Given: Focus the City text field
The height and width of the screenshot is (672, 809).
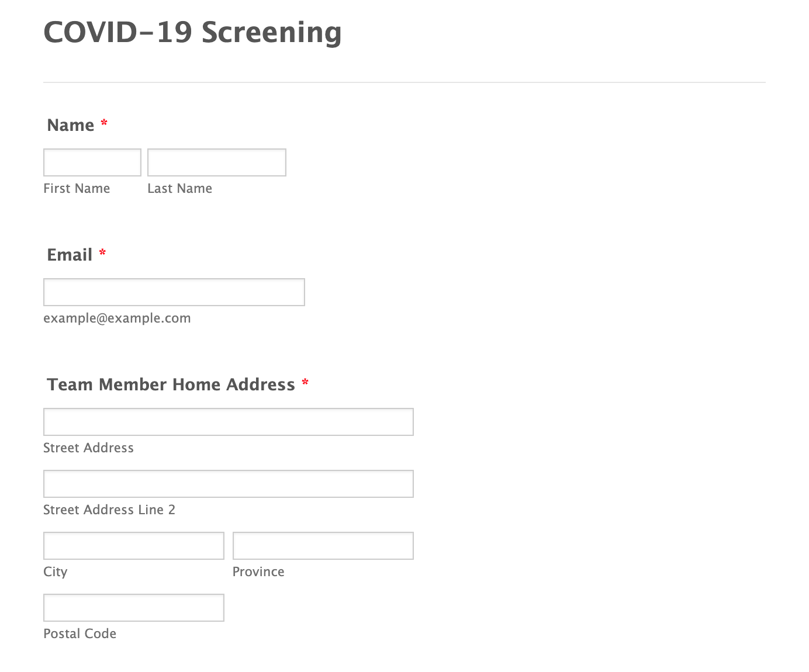Looking at the screenshot, I should (x=133, y=546).
